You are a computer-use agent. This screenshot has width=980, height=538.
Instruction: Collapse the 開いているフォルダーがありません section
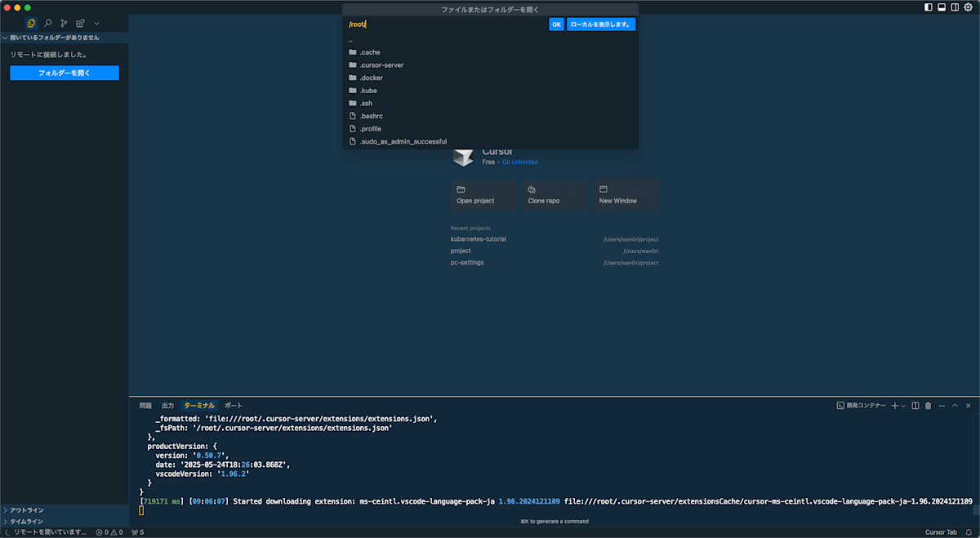tap(65, 38)
